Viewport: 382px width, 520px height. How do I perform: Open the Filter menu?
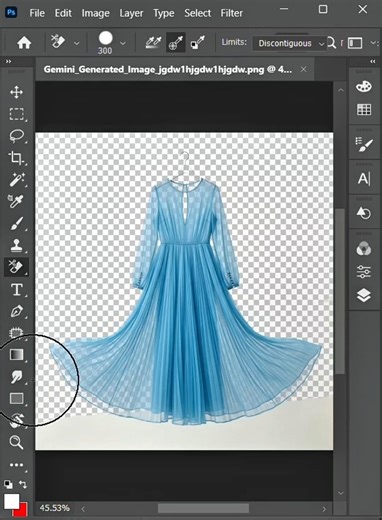pyautogui.click(x=232, y=13)
